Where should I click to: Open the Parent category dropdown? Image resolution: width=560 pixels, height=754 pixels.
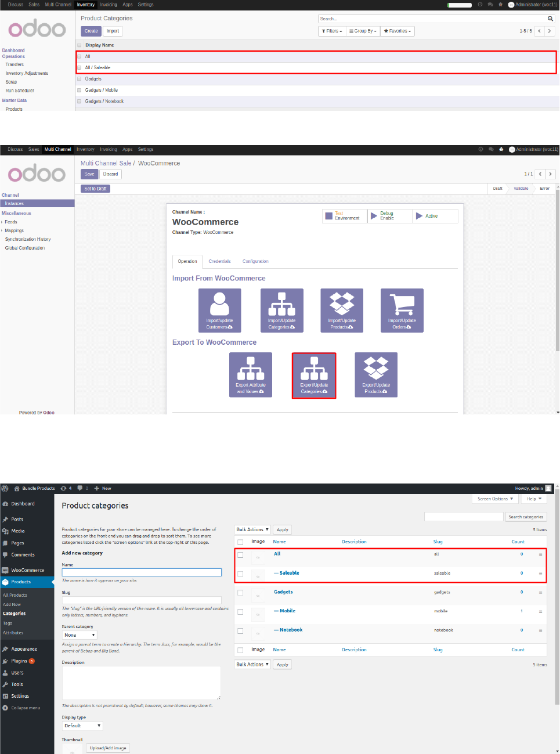tap(80, 635)
